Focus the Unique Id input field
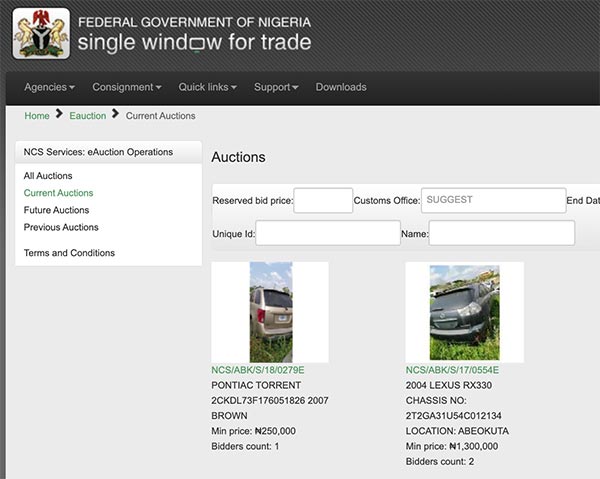The width and height of the screenshot is (600, 479). [x=328, y=233]
